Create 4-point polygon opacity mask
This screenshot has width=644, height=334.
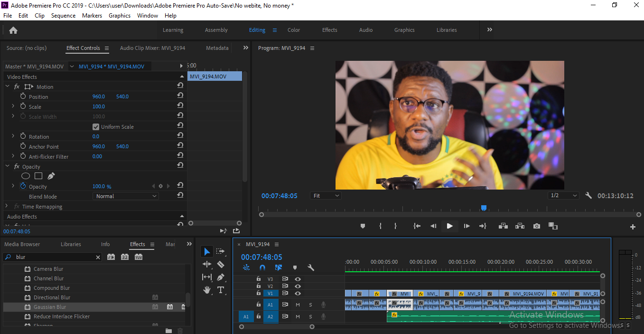coord(38,176)
